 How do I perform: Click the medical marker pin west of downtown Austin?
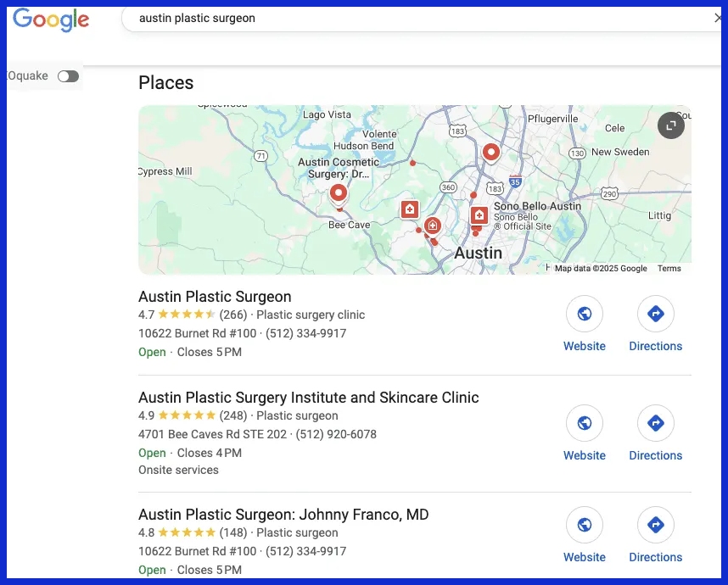[x=410, y=209]
